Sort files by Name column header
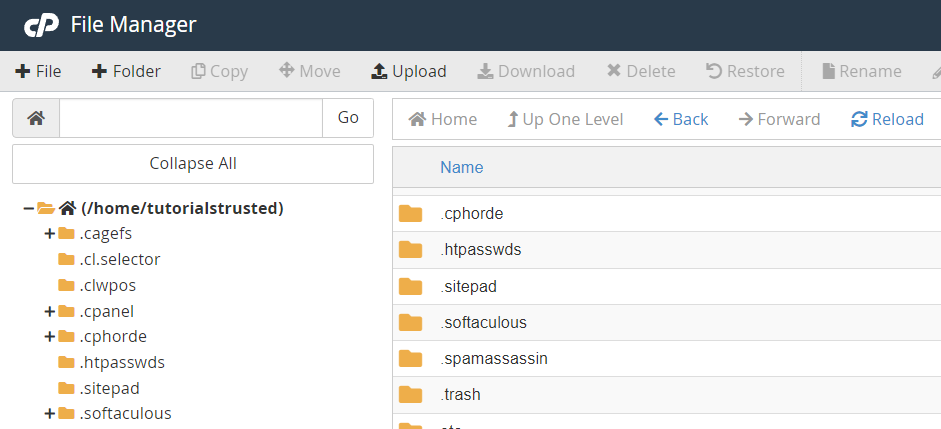 [x=461, y=167]
